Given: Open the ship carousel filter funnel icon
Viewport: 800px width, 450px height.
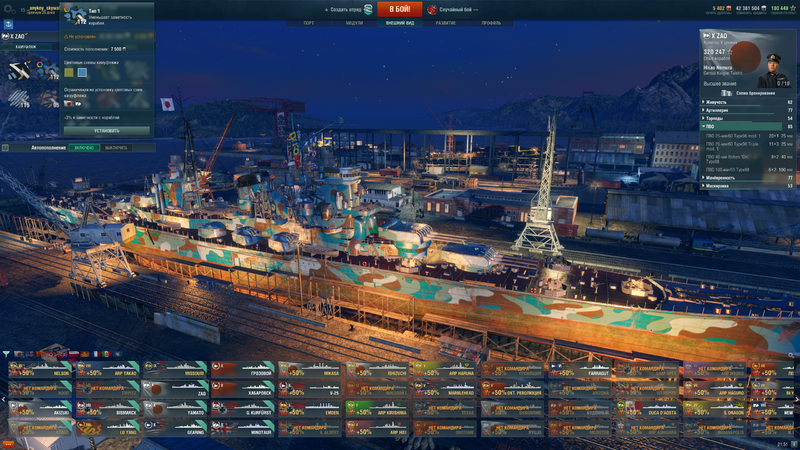Looking at the screenshot, I should (x=6, y=354).
